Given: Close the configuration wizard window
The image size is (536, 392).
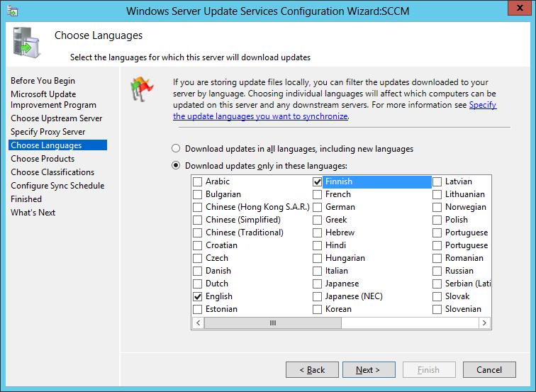Looking at the screenshot, I should pos(519,8).
